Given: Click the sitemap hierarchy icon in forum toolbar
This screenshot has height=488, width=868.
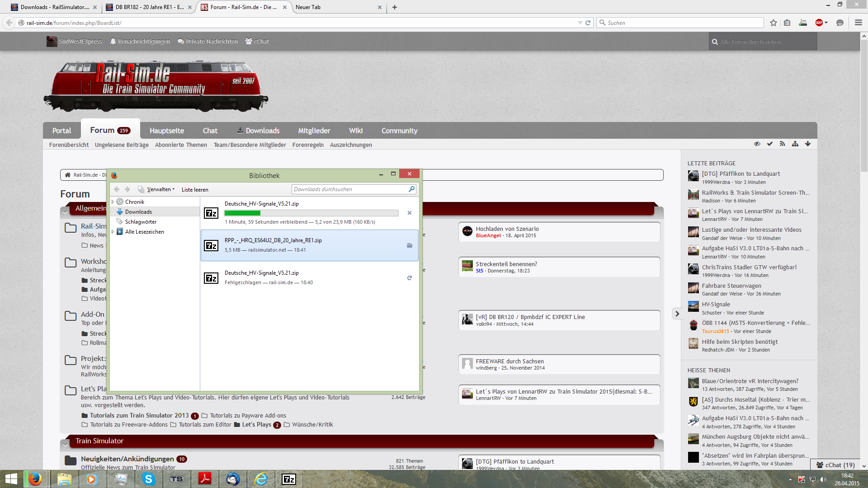Looking at the screenshot, I should [795, 144].
